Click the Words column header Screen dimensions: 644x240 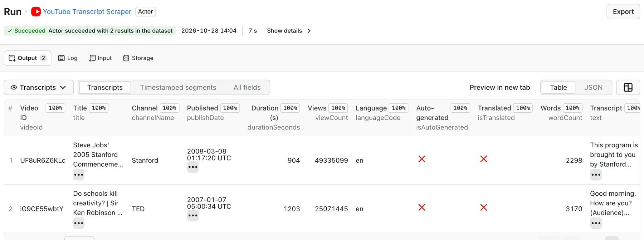point(561,113)
